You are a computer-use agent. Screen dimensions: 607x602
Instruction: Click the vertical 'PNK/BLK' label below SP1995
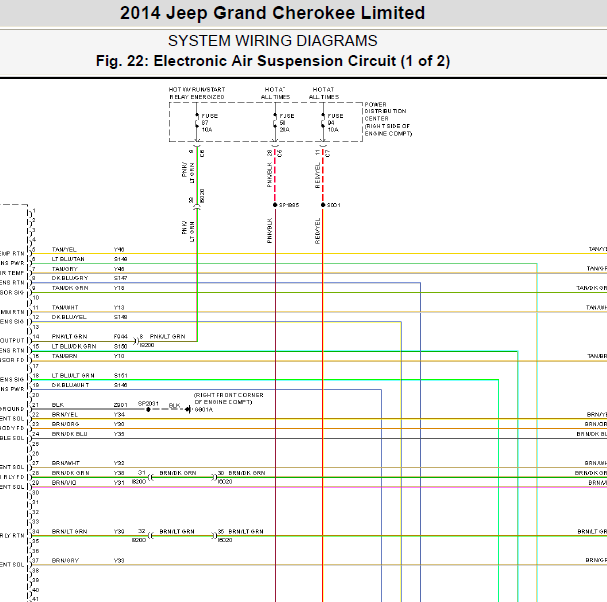tap(270, 231)
